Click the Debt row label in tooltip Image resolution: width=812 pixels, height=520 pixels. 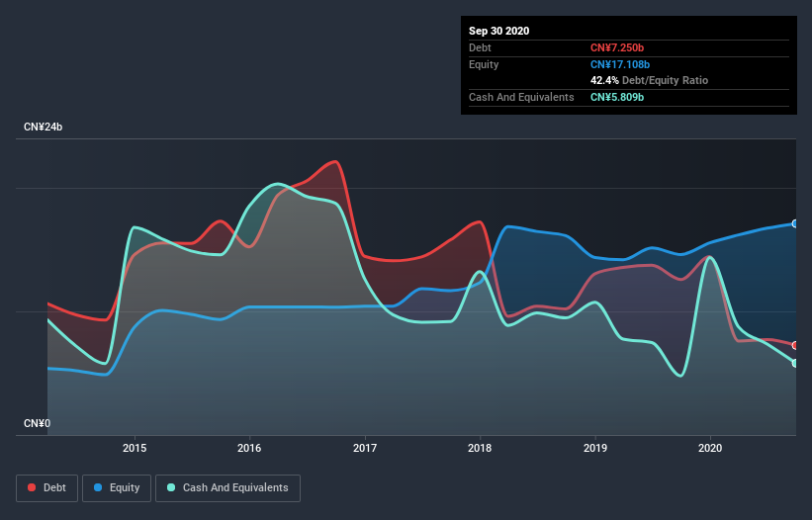[x=480, y=47]
